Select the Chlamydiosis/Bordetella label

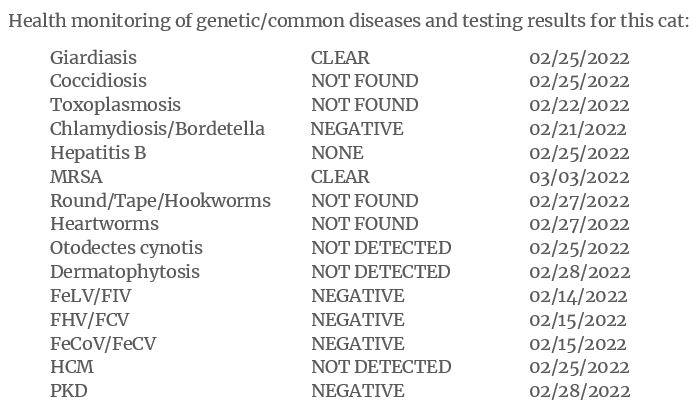click(157, 129)
